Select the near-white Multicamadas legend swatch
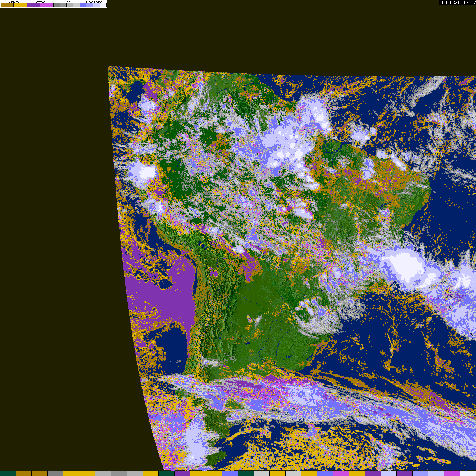The width and height of the screenshot is (476, 476). pos(103,5)
